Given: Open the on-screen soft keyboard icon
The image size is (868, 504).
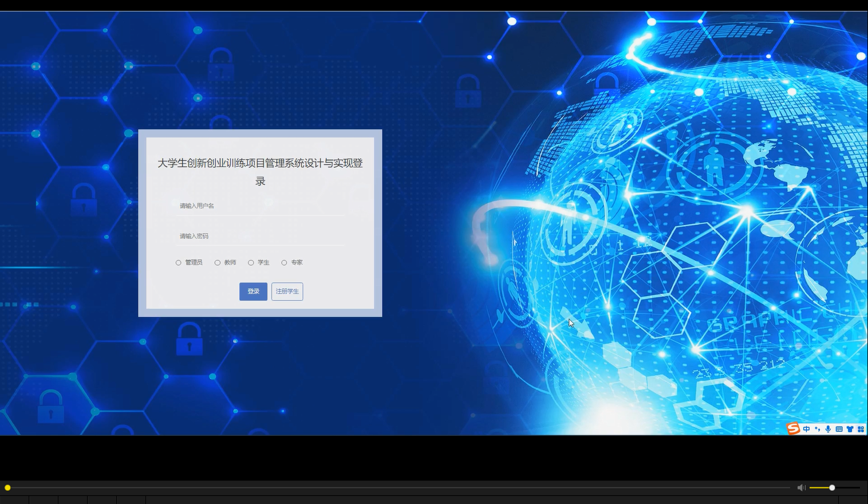Looking at the screenshot, I should click(x=839, y=428).
